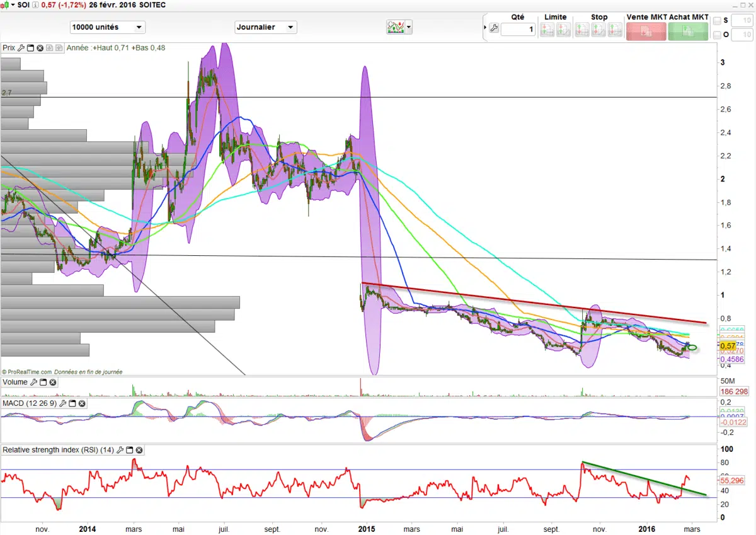Click the first Limite order icon
The height and width of the screenshot is (535, 756).
point(547,30)
